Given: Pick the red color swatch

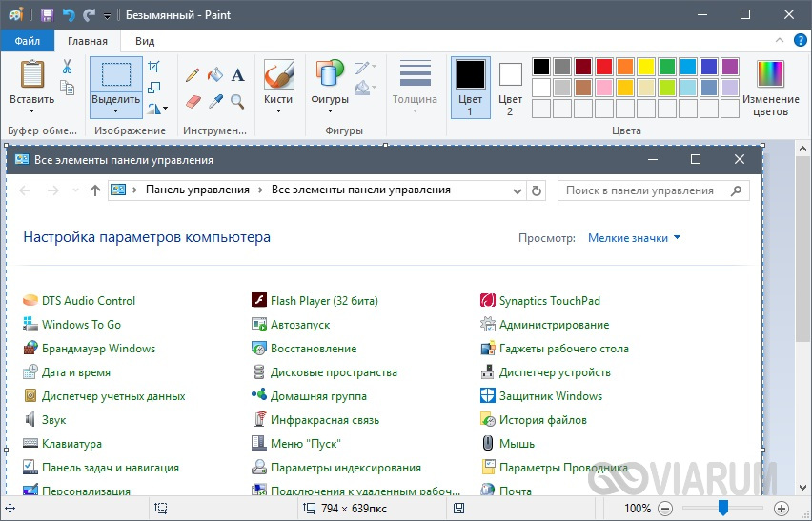Looking at the screenshot, I should point(604,67).
